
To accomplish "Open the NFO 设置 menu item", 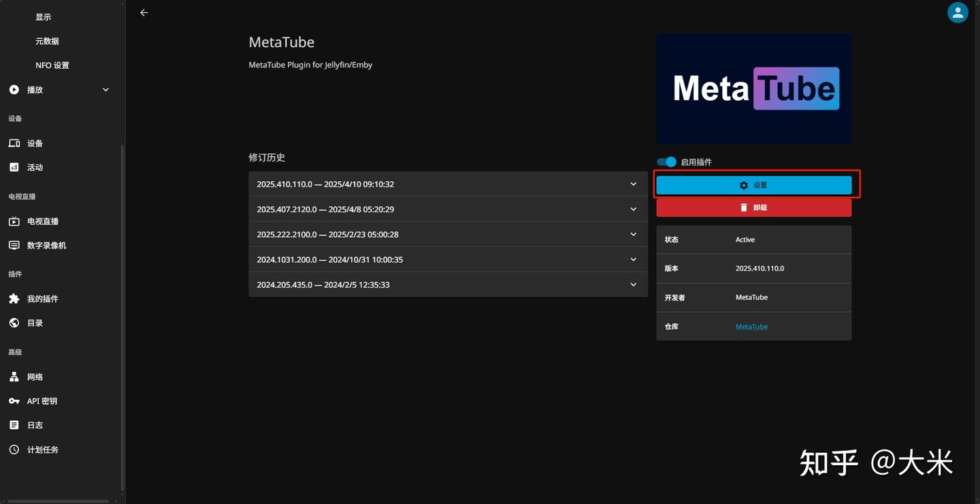I will [x=52, y=65].
